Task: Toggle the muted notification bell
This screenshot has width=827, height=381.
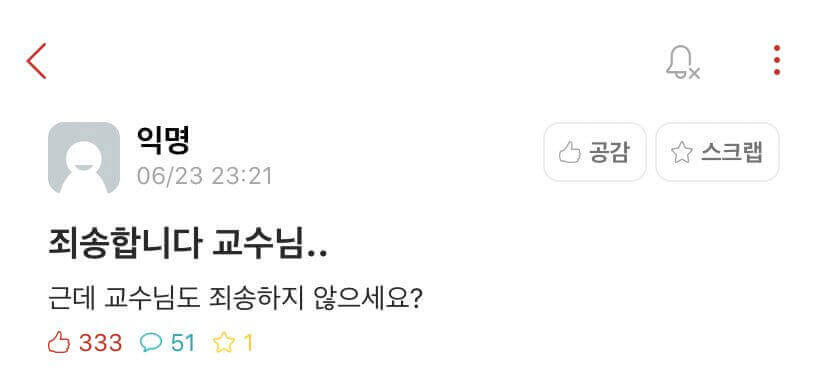Action: tap(682, 62)
